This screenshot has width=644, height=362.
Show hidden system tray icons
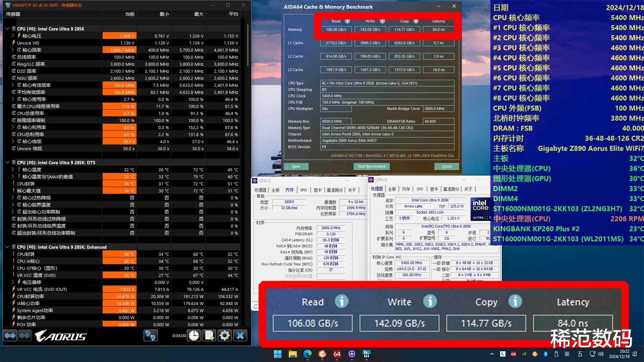pyautogui.click(x=492, y=354)
